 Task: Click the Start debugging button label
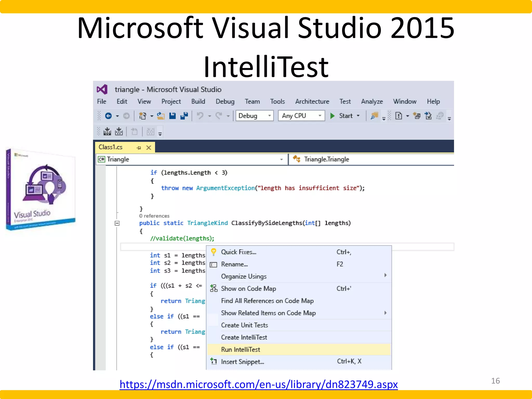(x=346, y=116)
